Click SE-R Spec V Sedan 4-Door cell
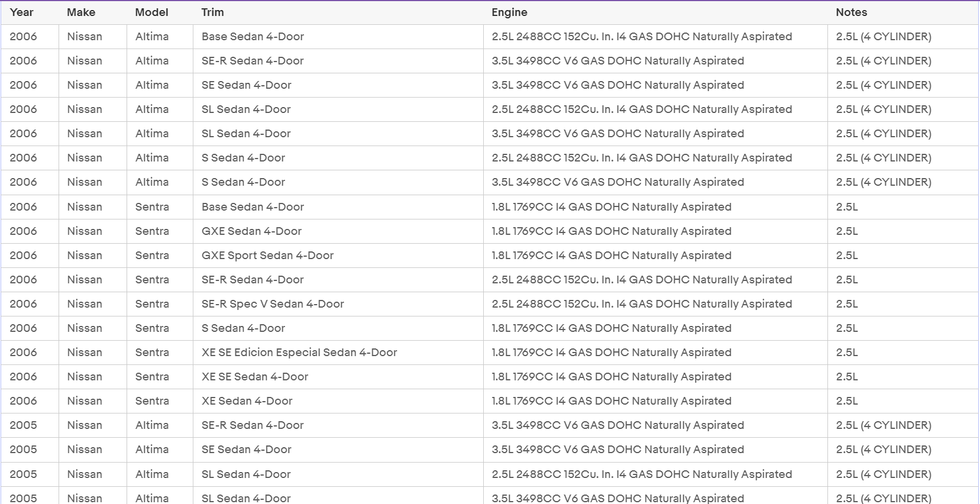The image size is (980, 504). (x=338, y=304)
